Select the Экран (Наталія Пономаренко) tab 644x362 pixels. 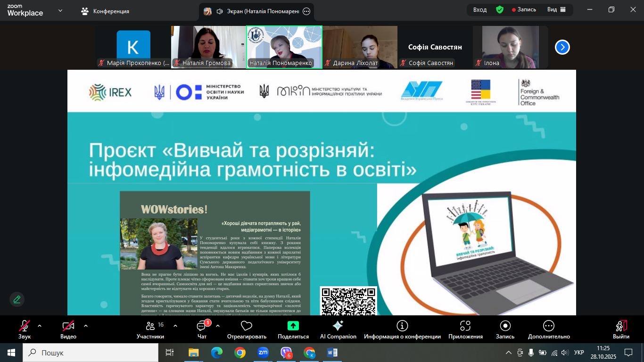click(x=257, y=11)
